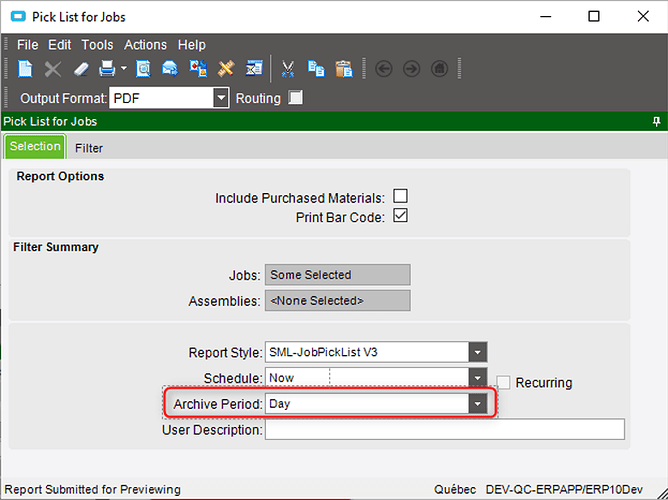Click the hourglass Submit schedule icon

coord(254,69)
